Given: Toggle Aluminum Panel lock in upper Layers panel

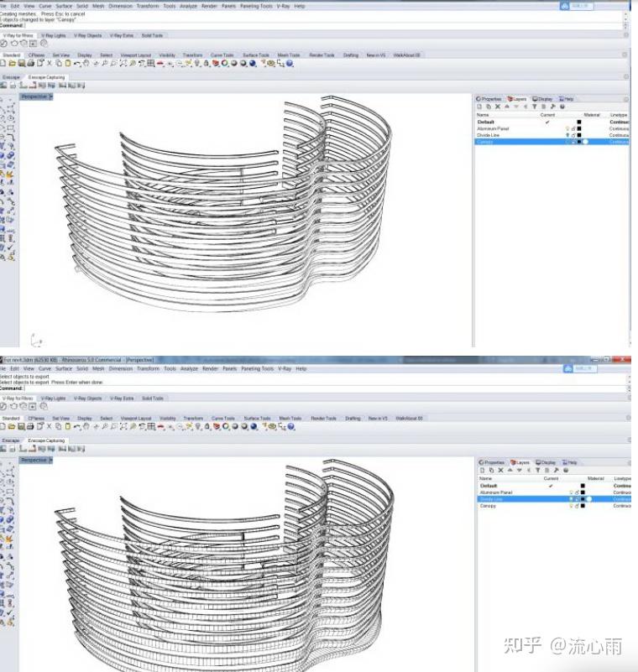Looking at the screenshot, I should 573,128.
